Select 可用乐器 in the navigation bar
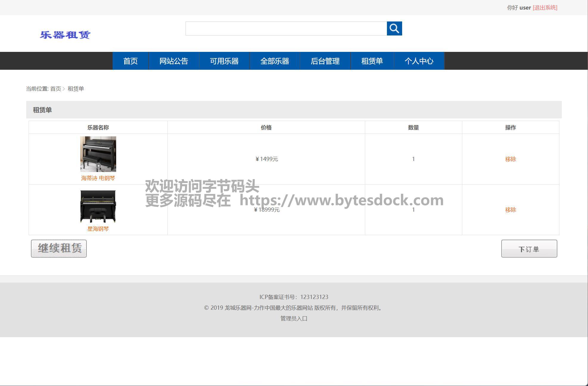The image size is (588, 386). 224,61
